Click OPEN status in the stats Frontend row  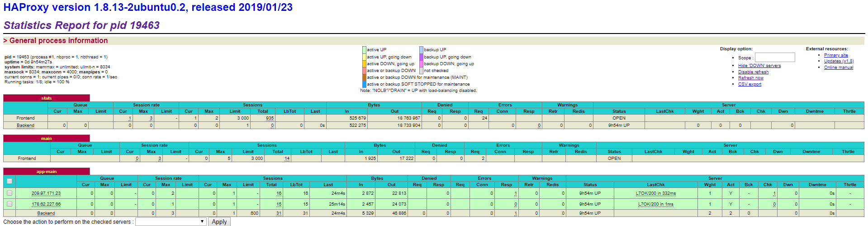619,118
